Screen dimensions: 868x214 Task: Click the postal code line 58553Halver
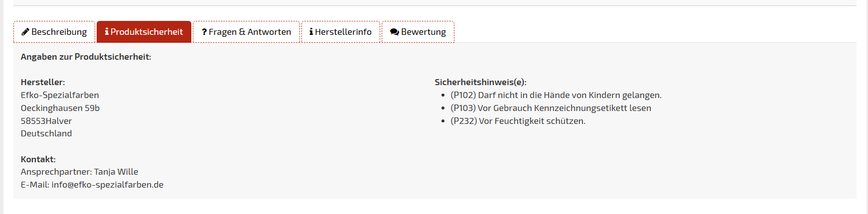point(46,121)
